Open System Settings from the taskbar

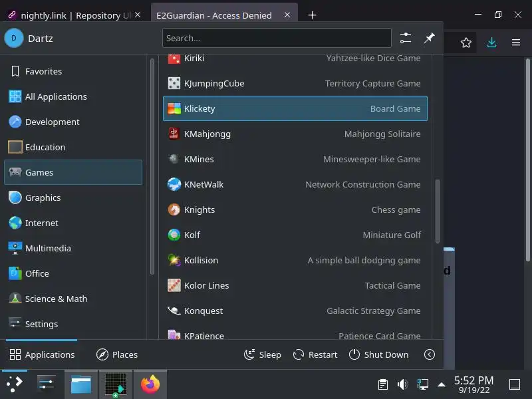pyautogui.click(x=47, y=384)
